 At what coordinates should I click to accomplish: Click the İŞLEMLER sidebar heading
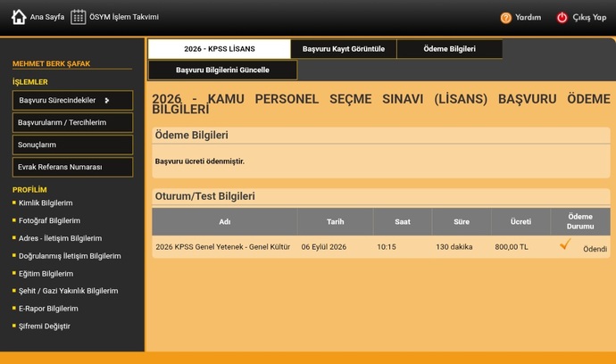pyautogui.click(x=29, y=82)
